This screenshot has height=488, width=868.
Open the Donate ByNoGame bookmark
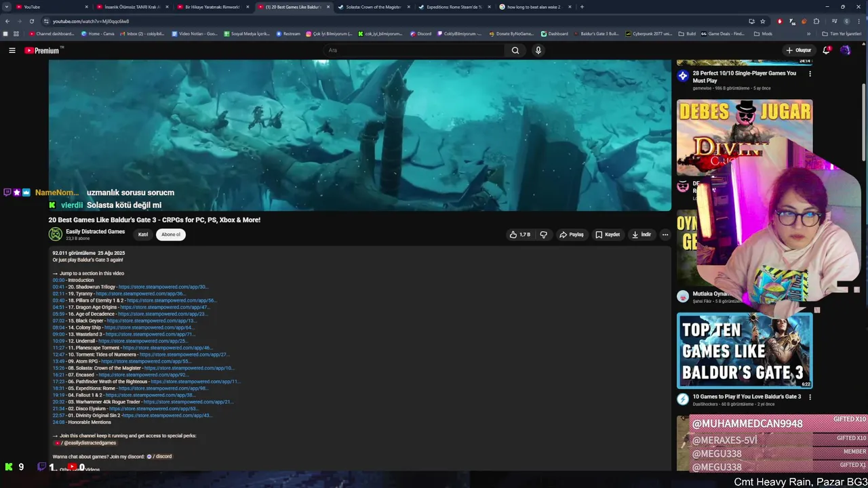(511, 34)
